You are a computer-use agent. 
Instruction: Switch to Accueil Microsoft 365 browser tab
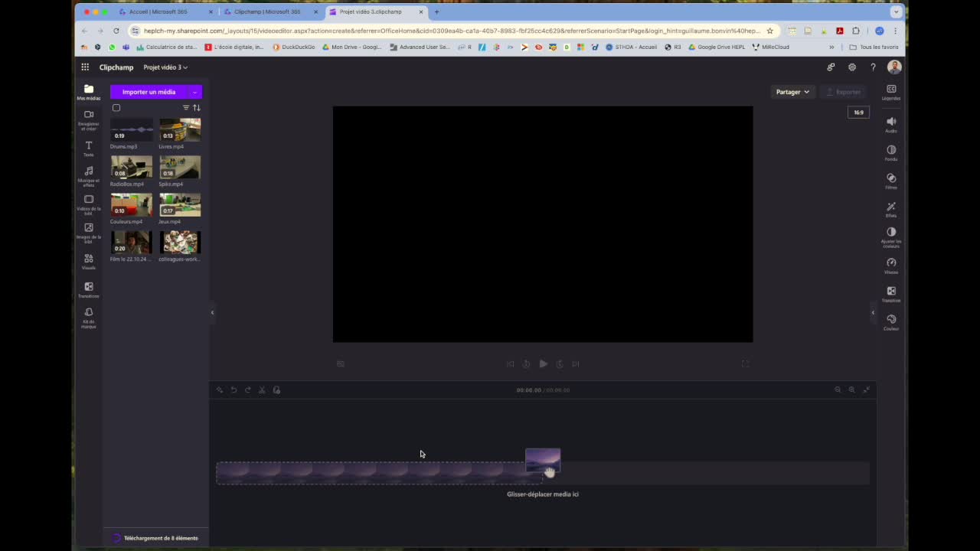[x=161, y=11]
